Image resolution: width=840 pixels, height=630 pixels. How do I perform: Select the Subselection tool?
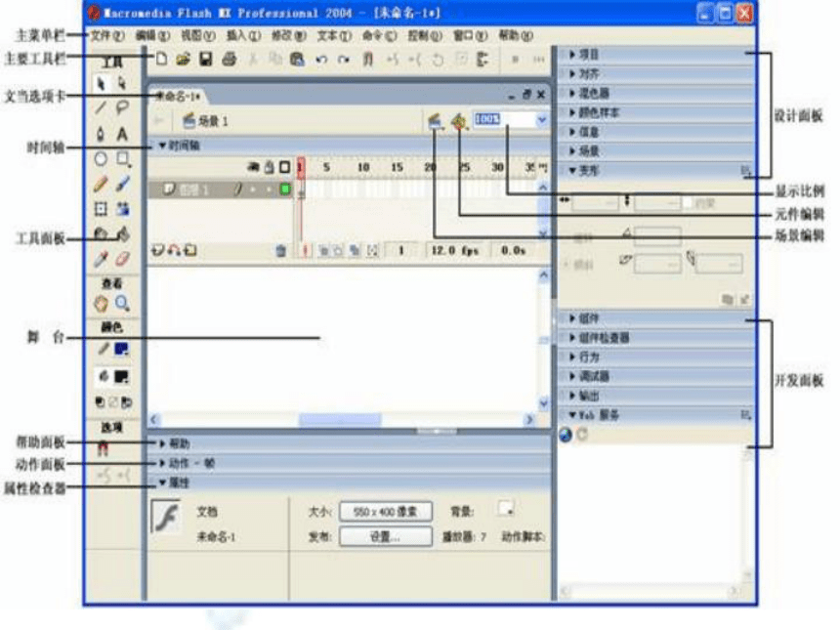coord(122,84)
